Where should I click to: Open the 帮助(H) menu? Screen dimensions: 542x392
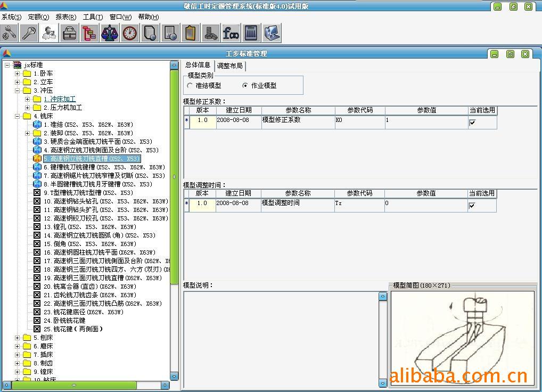tap(149, 17)
